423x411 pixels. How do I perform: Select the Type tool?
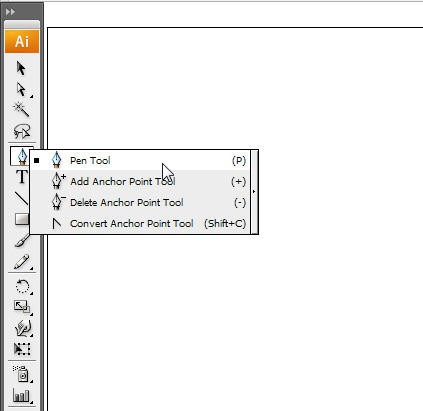coord(22,177)
